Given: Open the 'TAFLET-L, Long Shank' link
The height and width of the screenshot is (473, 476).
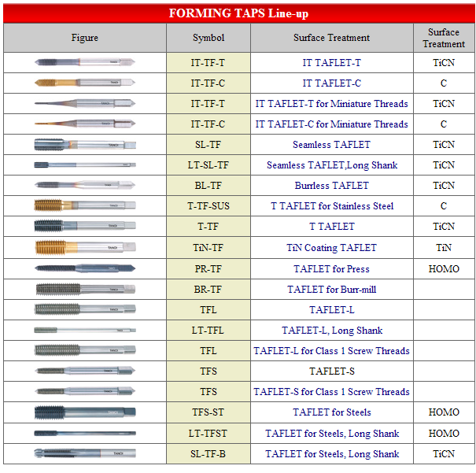Looking at the screenshot, I should [332, 331].
